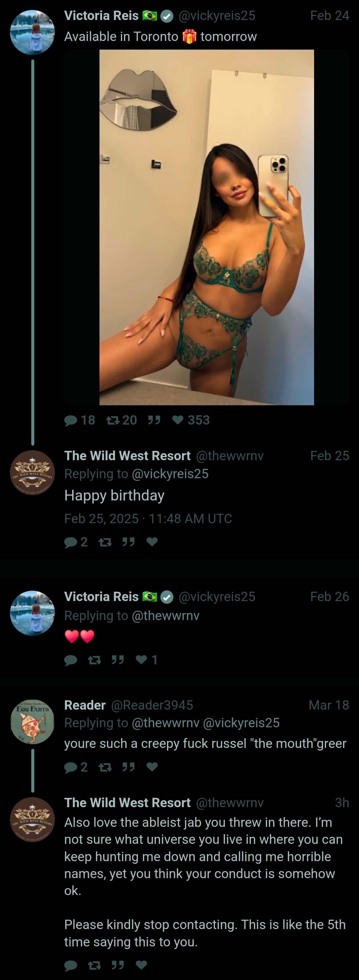Open the Reader display name link
The width and height of the screenshot is (359, 980).
[x=85, y=705]
